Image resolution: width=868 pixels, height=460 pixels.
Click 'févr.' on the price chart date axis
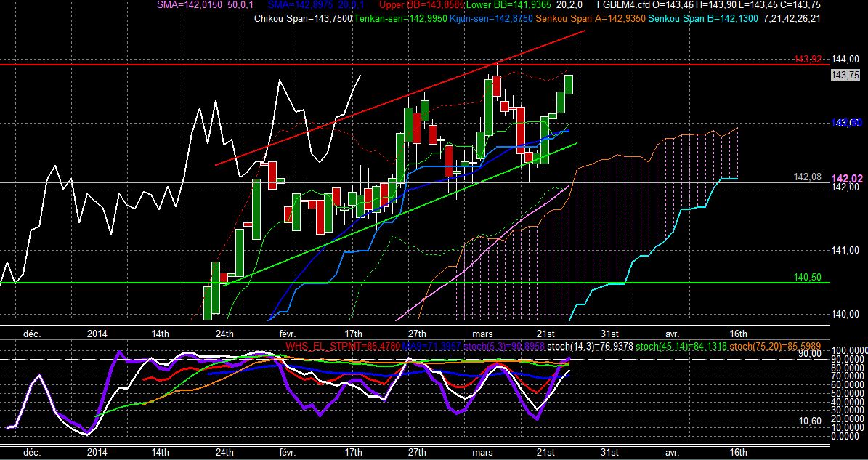[288, 334]
